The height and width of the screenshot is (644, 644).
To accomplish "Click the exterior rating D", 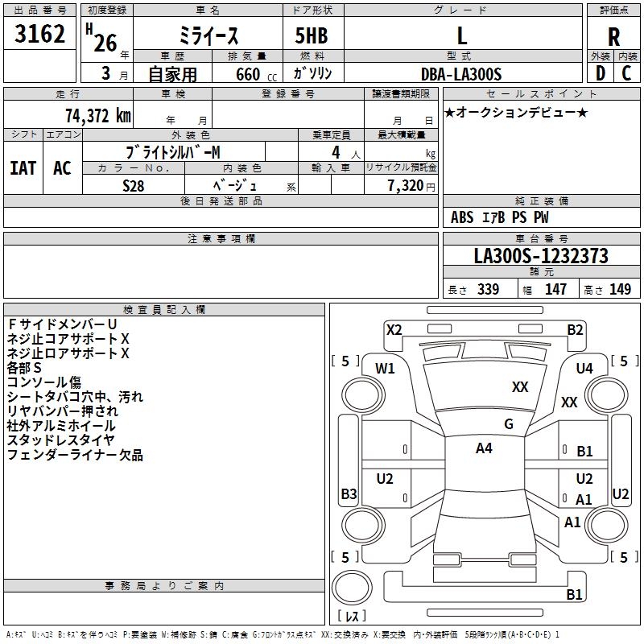I will [601, 73].
